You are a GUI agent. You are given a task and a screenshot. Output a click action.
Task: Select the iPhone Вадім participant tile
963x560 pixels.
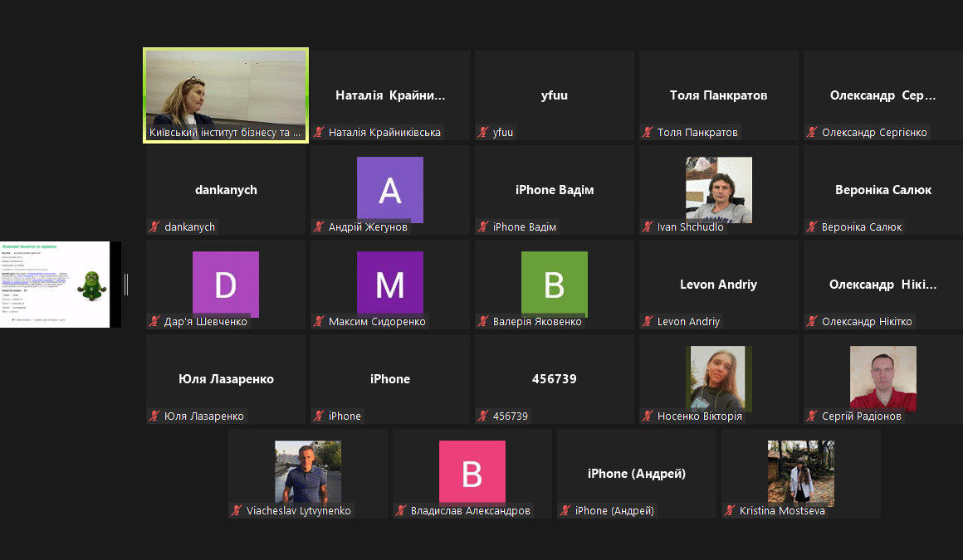(555, 190)
